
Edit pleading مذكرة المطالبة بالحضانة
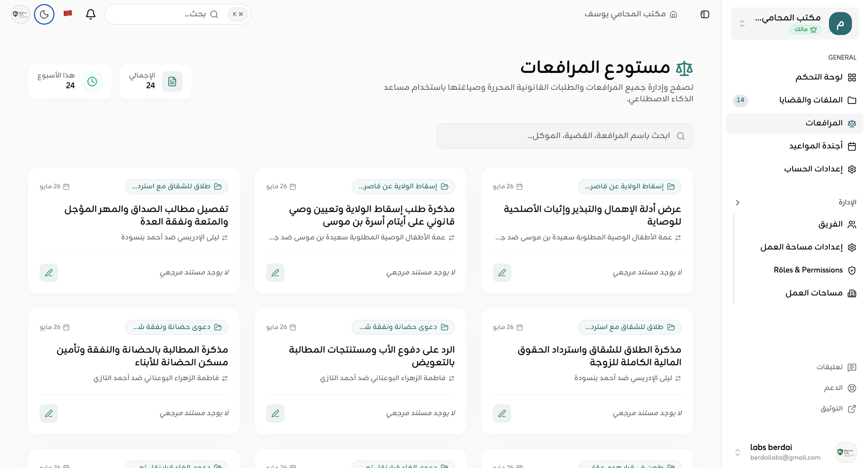coord(49,413)
